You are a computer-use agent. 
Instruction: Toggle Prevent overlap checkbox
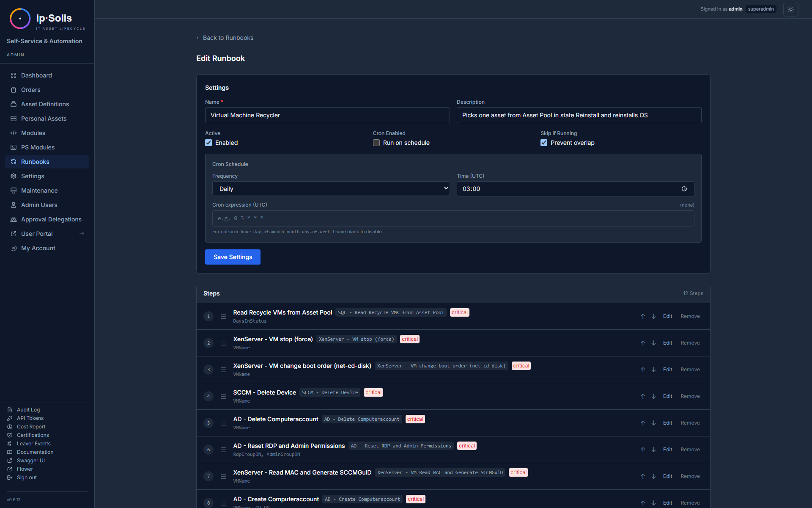[x=544, y=143]
